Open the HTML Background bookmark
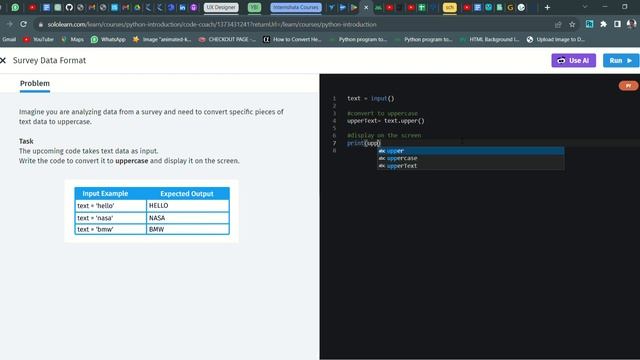Image resolution: width=640 pixels, height=360 pixels. click(489, 40)
